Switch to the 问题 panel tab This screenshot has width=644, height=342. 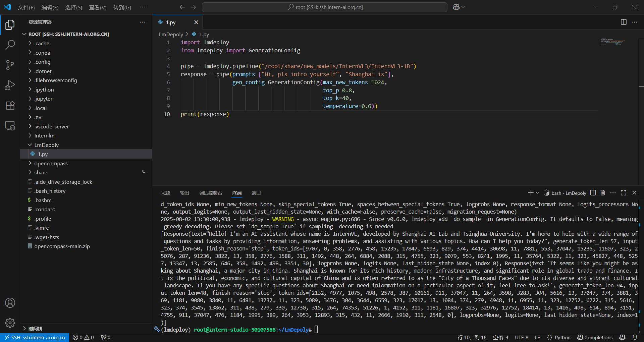click(x=165, y=193)
